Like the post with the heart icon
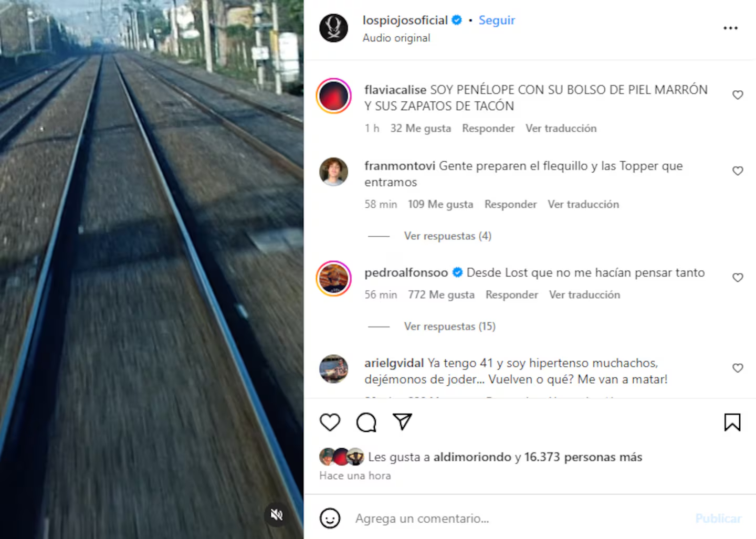 click(x=330, y=422)
